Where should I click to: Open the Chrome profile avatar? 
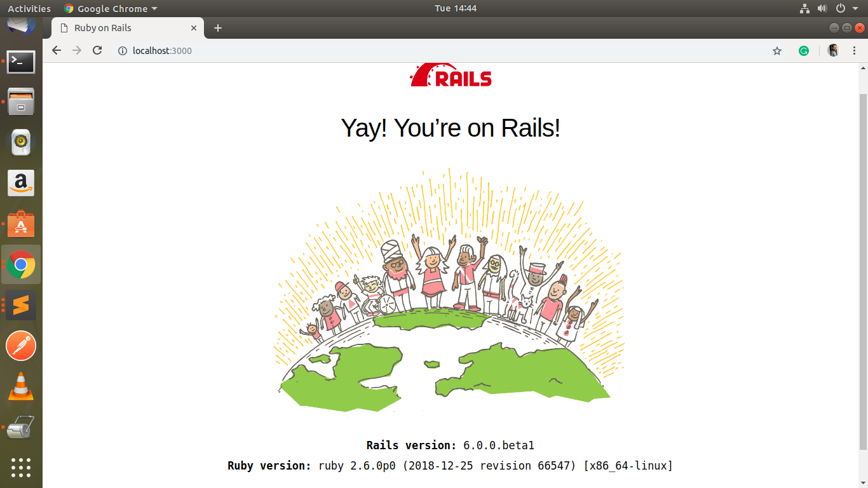click(833, 51)
